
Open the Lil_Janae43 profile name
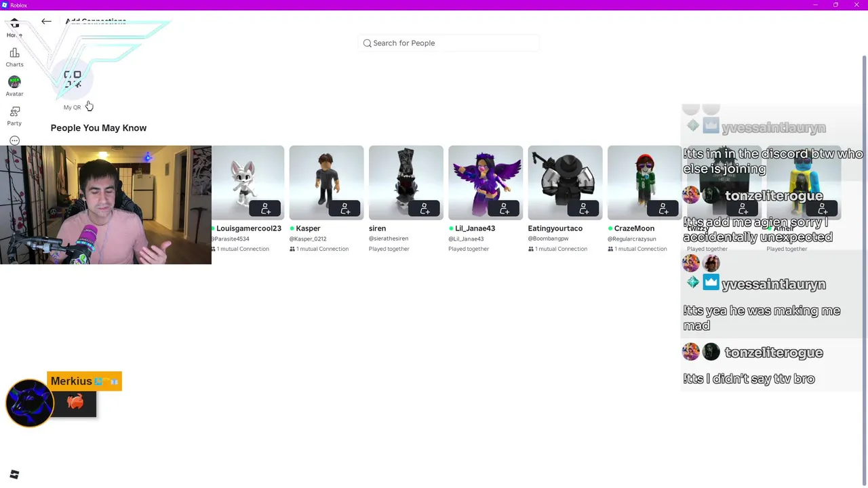(x=475, y=228)
